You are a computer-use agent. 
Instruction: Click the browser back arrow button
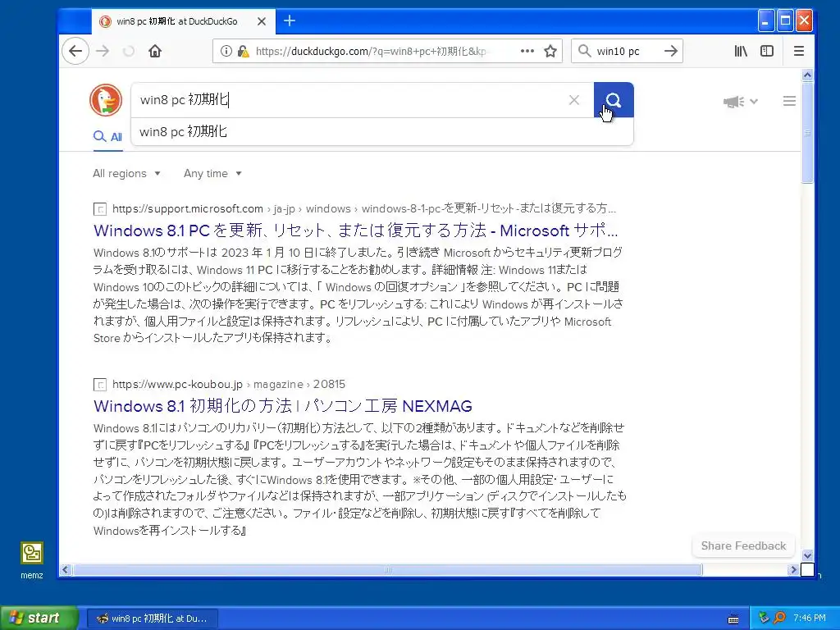coord(75,52)
